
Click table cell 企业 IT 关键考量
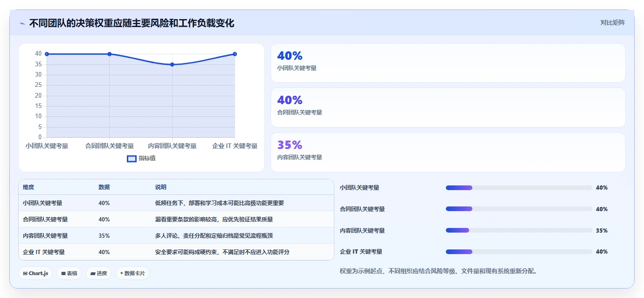coord(44,252)
